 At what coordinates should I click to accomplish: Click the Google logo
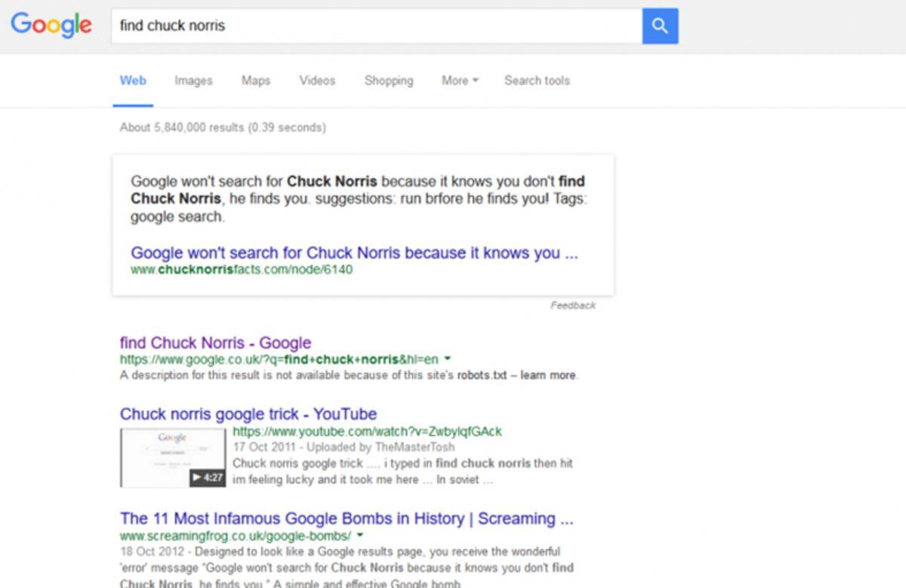(51, 25)
